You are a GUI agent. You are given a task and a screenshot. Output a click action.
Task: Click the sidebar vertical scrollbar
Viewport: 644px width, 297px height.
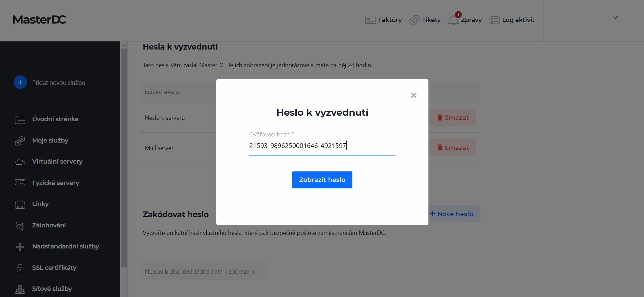point(124,158)
